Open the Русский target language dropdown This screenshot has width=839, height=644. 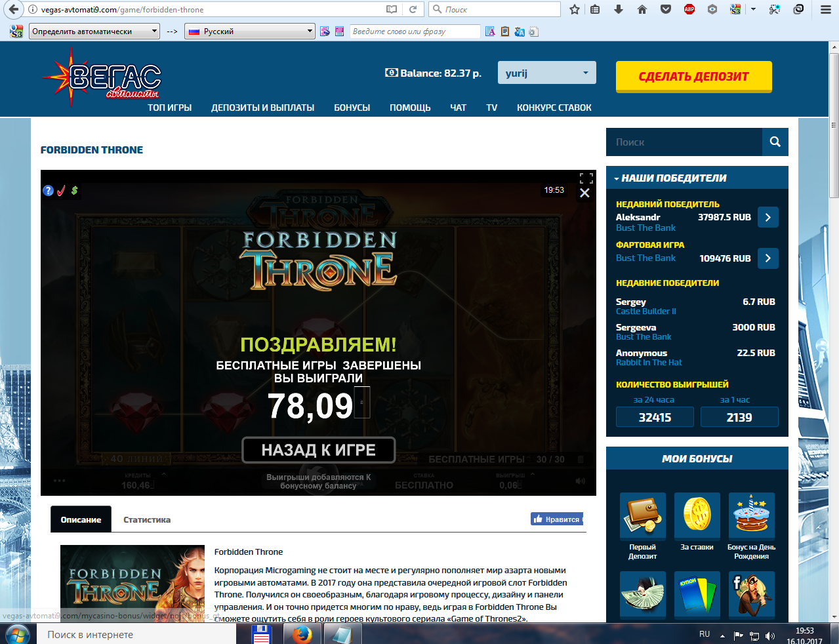tap(249, 31)
